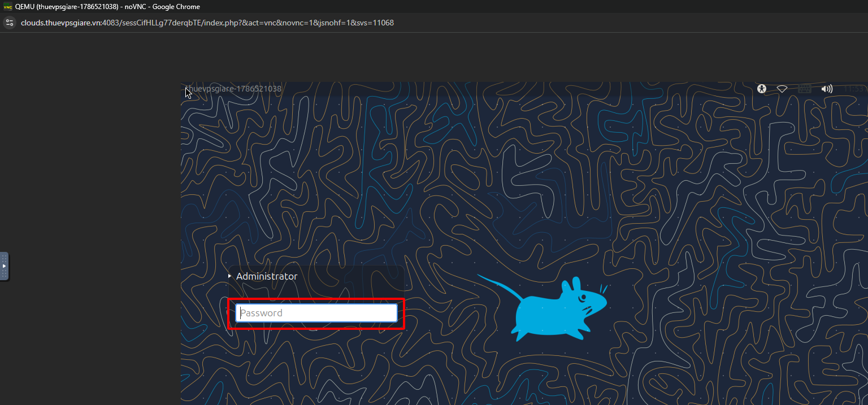Select the page URL in address bar
The width and height of the screenshot is (868, 405).
point(207,23)
